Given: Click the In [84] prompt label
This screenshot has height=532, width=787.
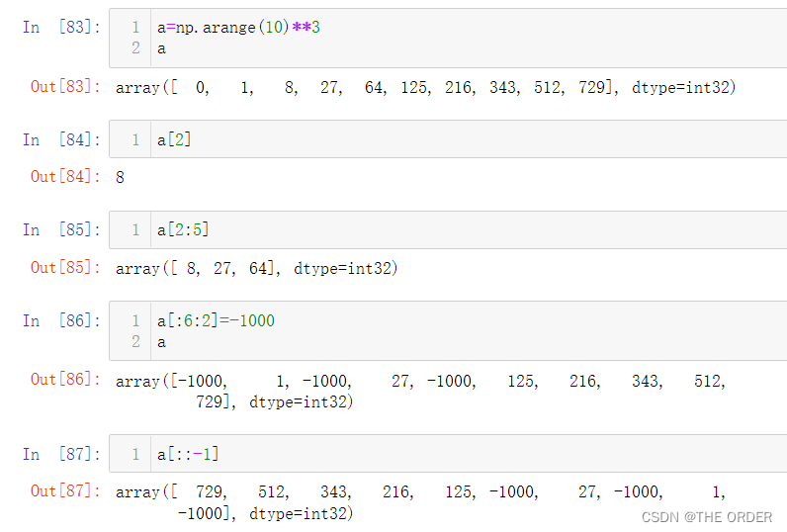Looking at the screenshot, I should [61, 139].
